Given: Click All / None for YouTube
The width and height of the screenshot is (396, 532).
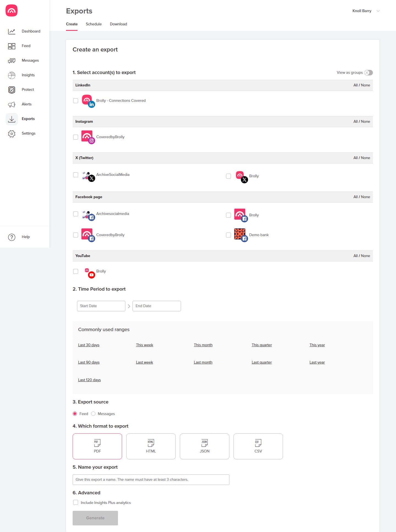Looking at the screenshot, I should 362,256.
